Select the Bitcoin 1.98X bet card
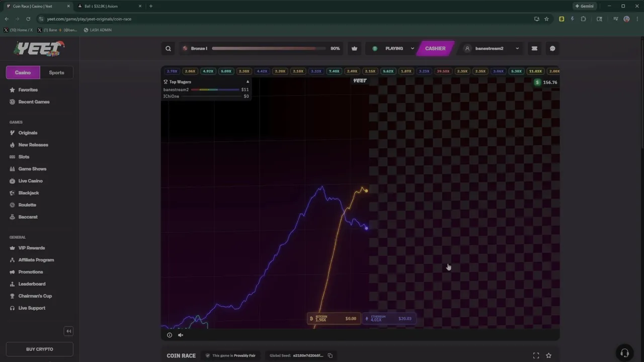The height and width of the screenshot is (362, 644). [334, 318]
